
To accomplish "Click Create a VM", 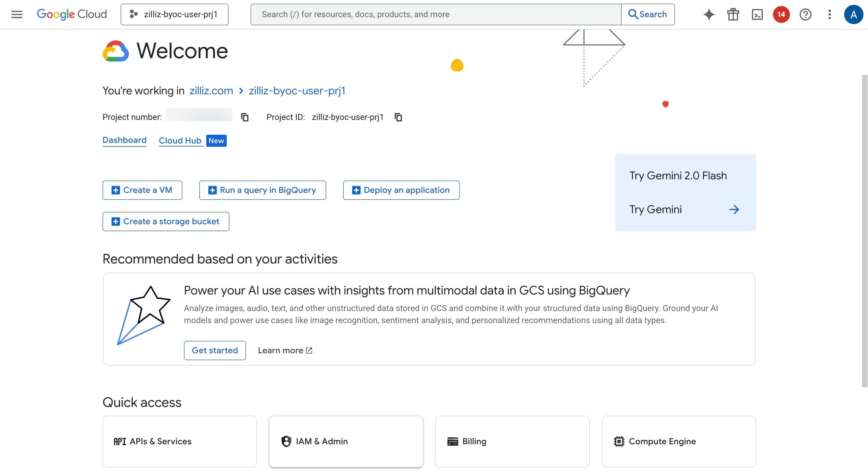I will click(142, 190).
